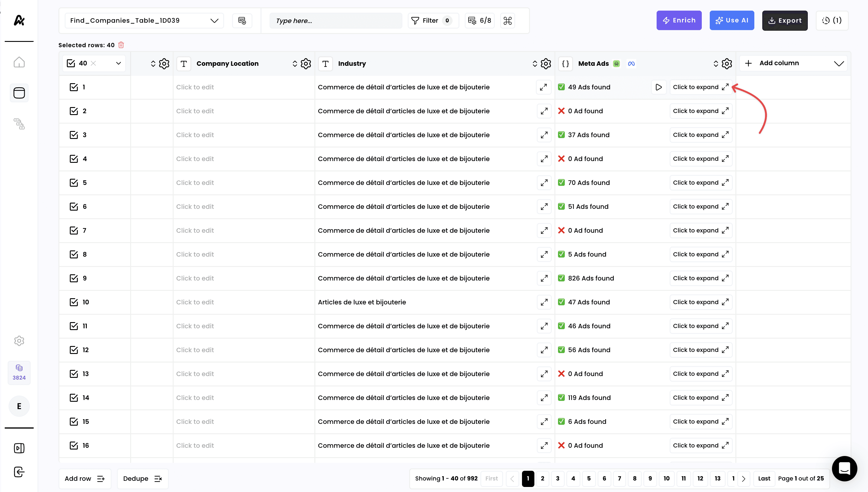Toggle the select-all 40 rows checkbox
Image resolution: width=868 pixels, height=492 pixels.
coord(71,63)
